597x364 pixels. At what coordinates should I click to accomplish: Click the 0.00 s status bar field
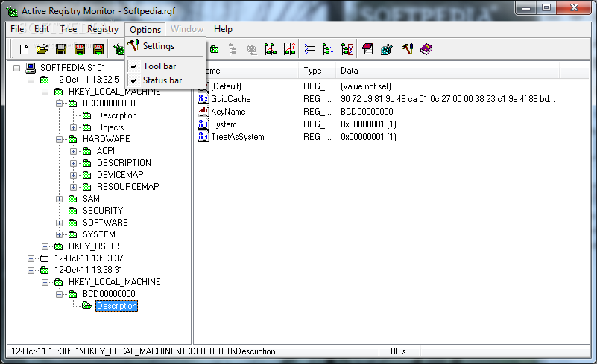pos(395,351)
